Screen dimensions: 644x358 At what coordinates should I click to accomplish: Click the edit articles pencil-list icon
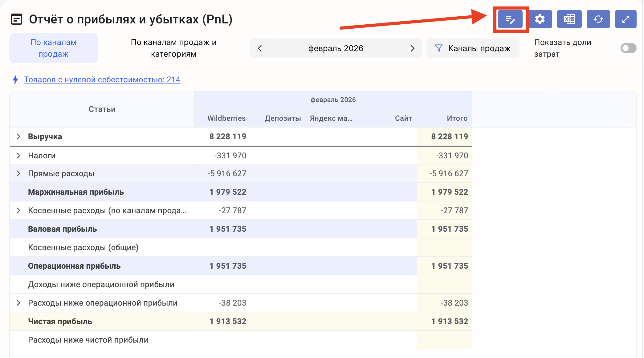tap(510, 19)
